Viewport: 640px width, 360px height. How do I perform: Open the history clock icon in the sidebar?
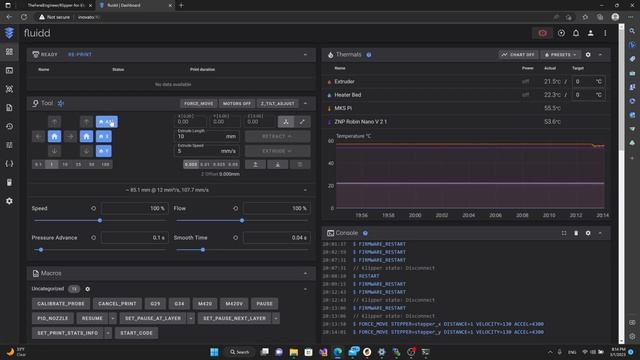[9, 127]
